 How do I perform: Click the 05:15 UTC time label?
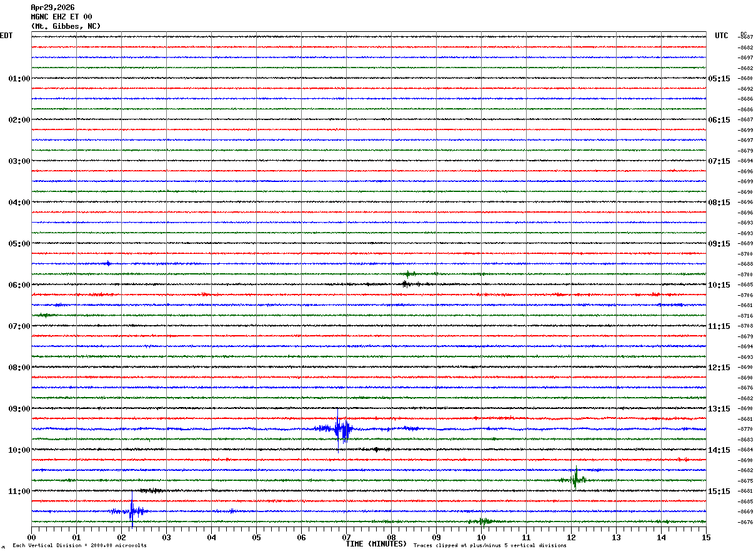click(x=719, y=79)
